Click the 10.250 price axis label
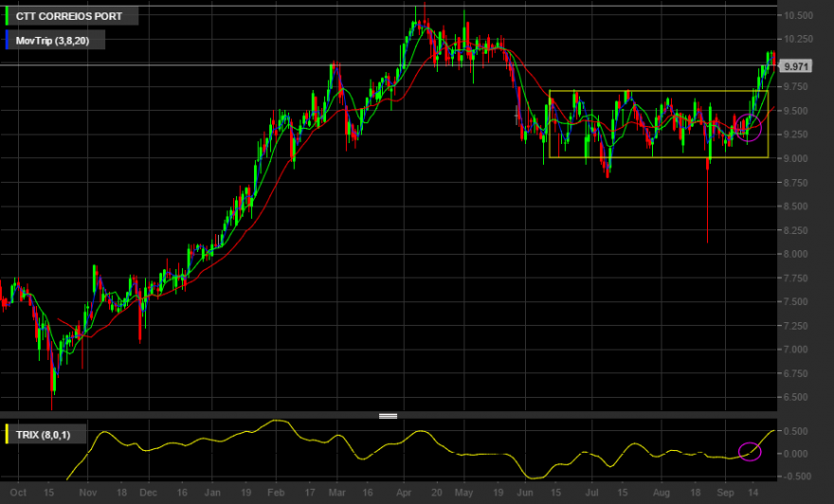The height and width of the screenshot is (504, 834). [798, 39]
